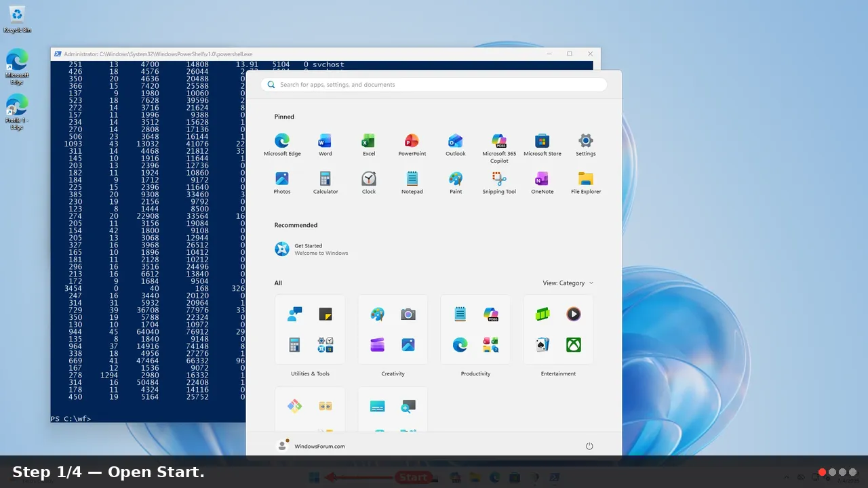Click the Get Started recommendation
The height and width of the screenshot is (488, 868).
click(x=312, y=249)
